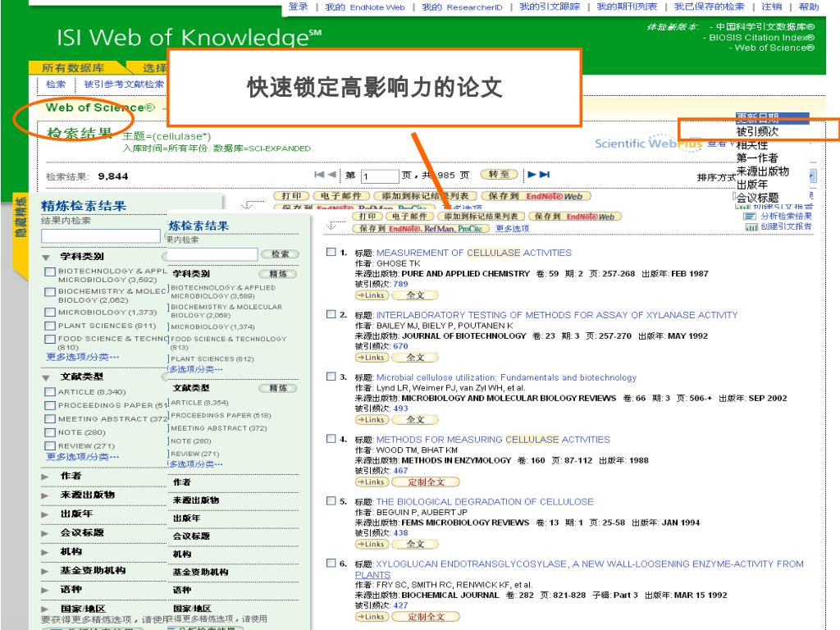Click page number input field
The width and height of the screenshot is (840, 630).
(x=379, y=176)
